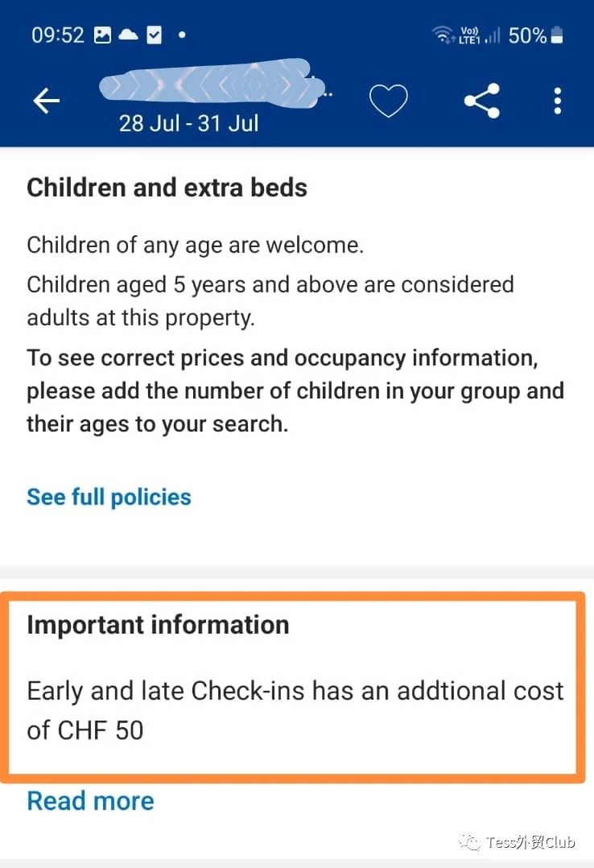Select the Children and extra beds heading
This screenshot has width=594, height=868.
[167, 188]
